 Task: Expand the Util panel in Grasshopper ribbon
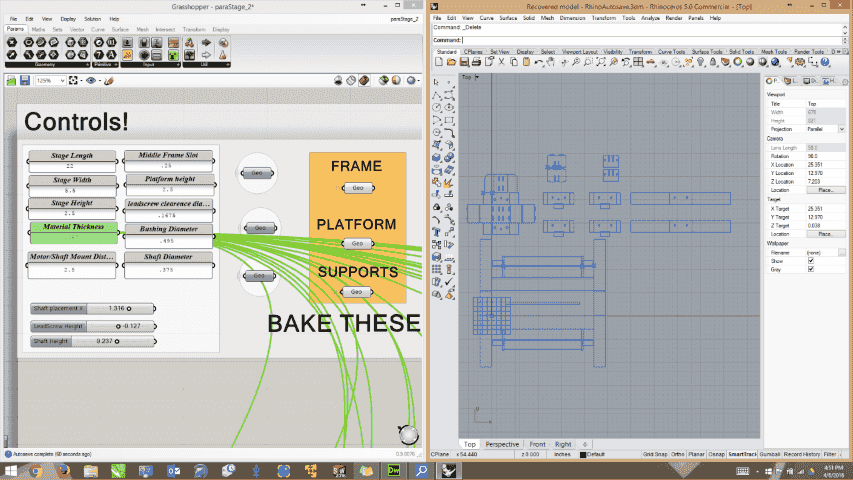(227, 65)
